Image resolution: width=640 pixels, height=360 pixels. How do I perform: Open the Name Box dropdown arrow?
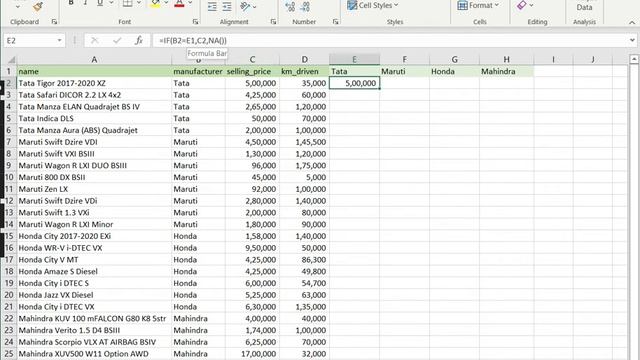(59, 40)
